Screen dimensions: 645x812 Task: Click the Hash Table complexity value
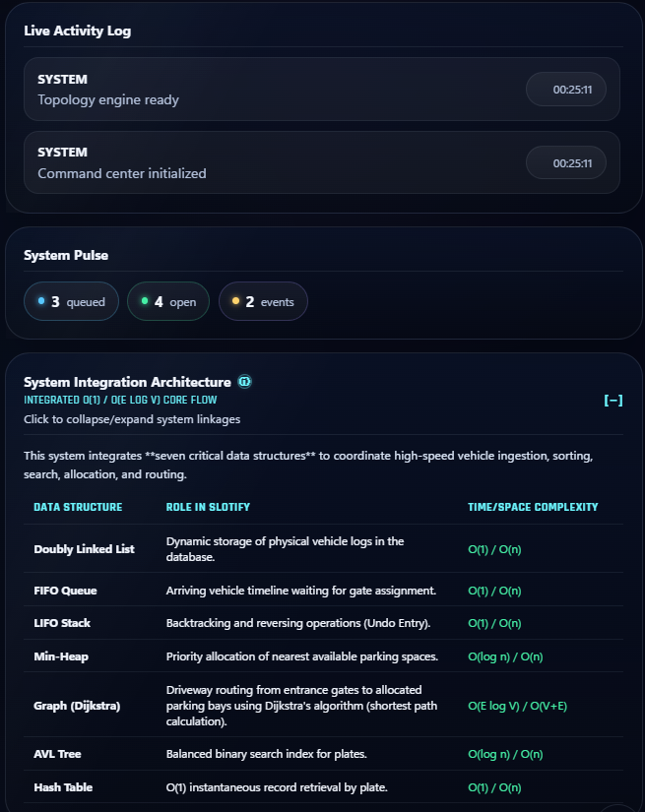pos(494,787)
